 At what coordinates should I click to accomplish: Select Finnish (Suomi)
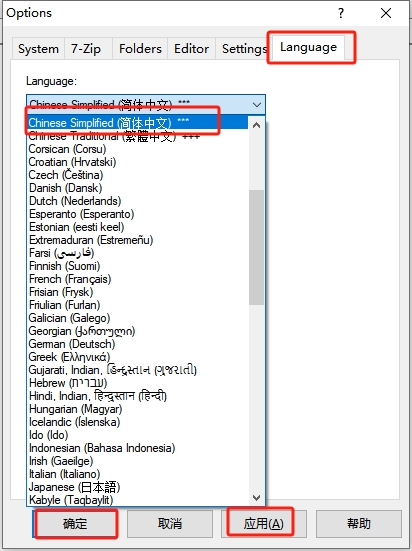click(x=138, y=266)
